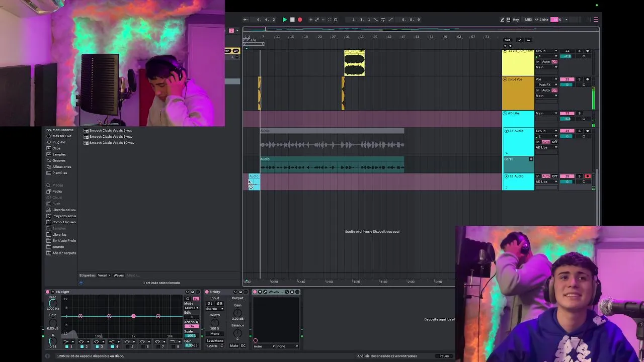
Task: Turn off the Waves plug-in device
Action: tap(255, 292)
